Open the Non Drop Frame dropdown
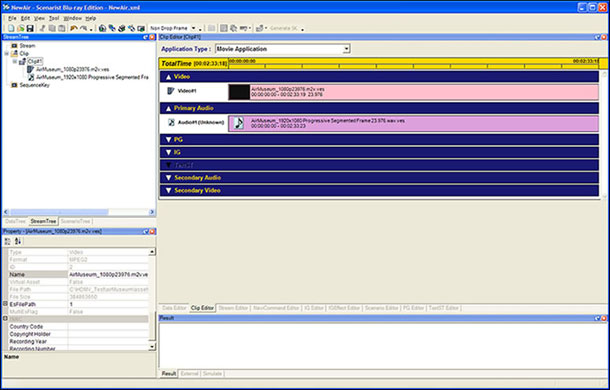The height and width of the screenshot is (390, 610). click(193, 28)
